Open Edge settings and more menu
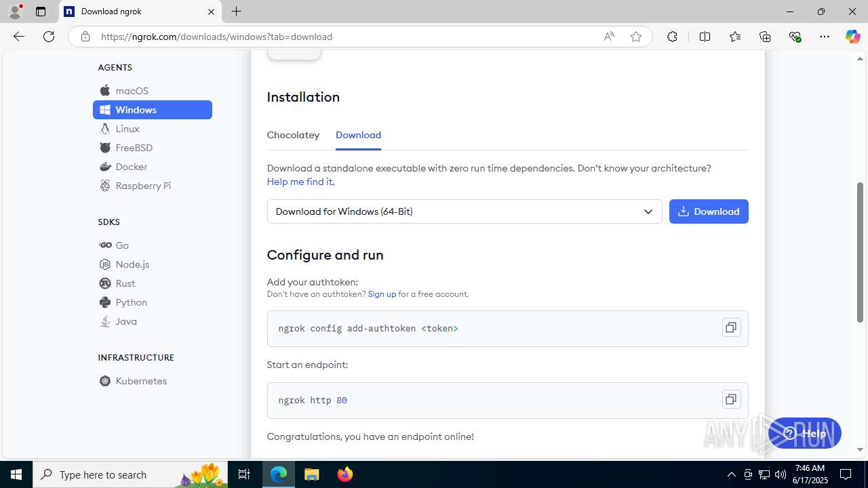Screen dimensions: 868x488 coord(825,37)
